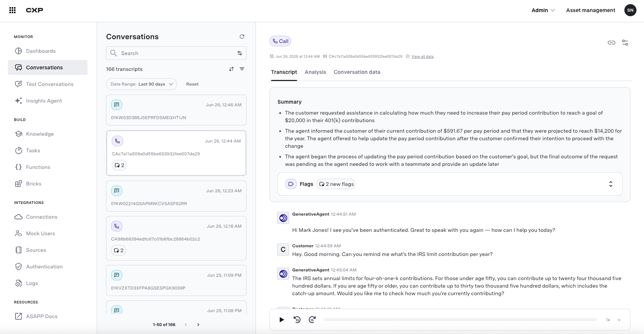
Task: Open Insights Agent page
Action: pyautogui.click(x=48, y=101)
